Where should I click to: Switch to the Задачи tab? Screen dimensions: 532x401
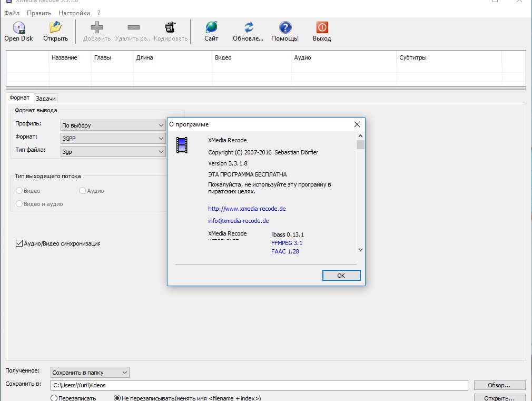point(46,99)
